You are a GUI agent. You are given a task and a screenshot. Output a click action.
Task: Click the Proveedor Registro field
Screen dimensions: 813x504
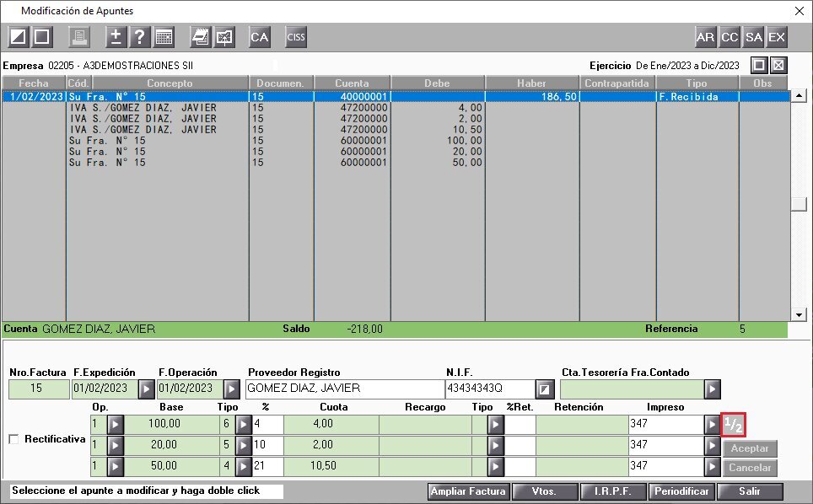tap(344, 389)
